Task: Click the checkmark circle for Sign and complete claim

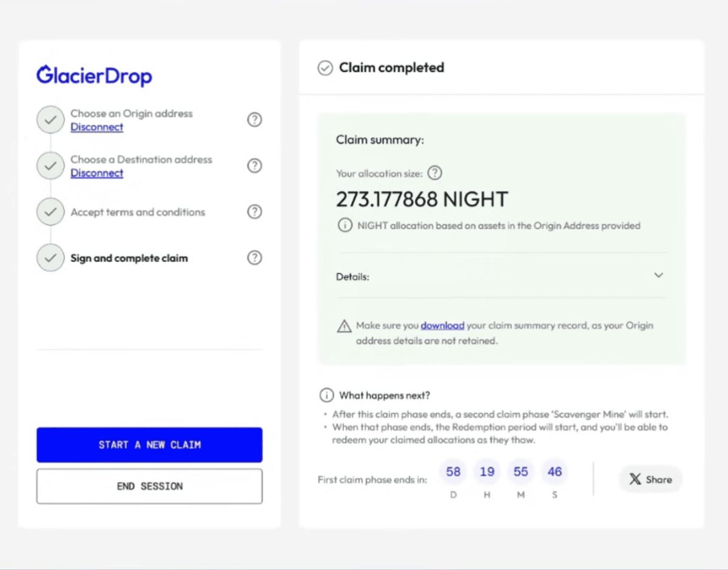Action: (x=50, y=258)
